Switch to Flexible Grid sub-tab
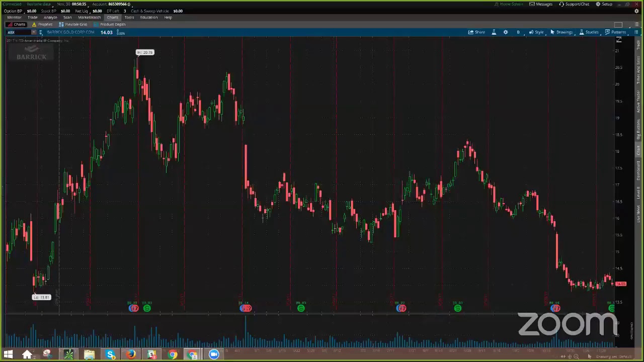This screenshot has height=362, width=644. 73,24
